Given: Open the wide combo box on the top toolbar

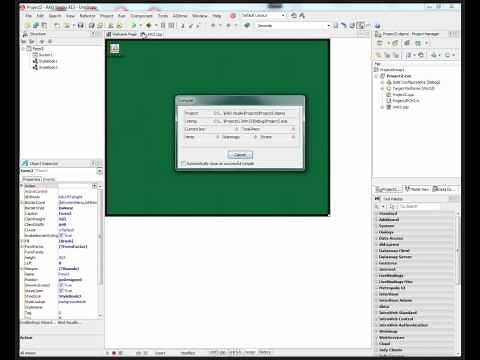Looking at the screenshot, I should pyautogui.click(x=293, y=25).
